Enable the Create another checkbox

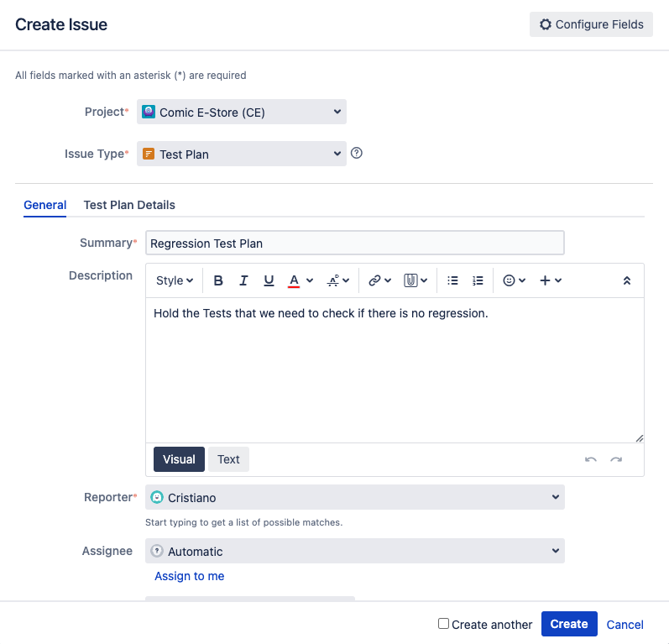[x=443, y=624]
